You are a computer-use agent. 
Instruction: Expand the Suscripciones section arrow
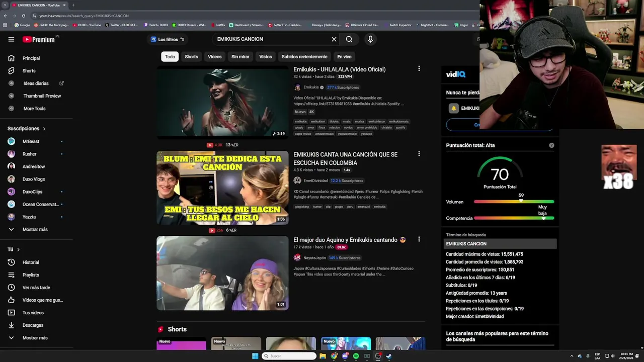click(44, 129)
